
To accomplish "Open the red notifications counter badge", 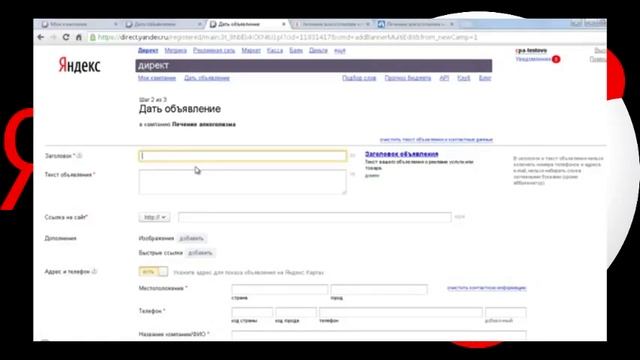I will [x=556, y=59].
